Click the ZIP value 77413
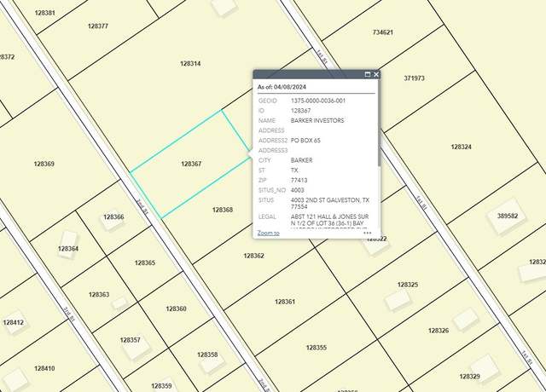Screen dimensions: 546x392 [299, 180]
